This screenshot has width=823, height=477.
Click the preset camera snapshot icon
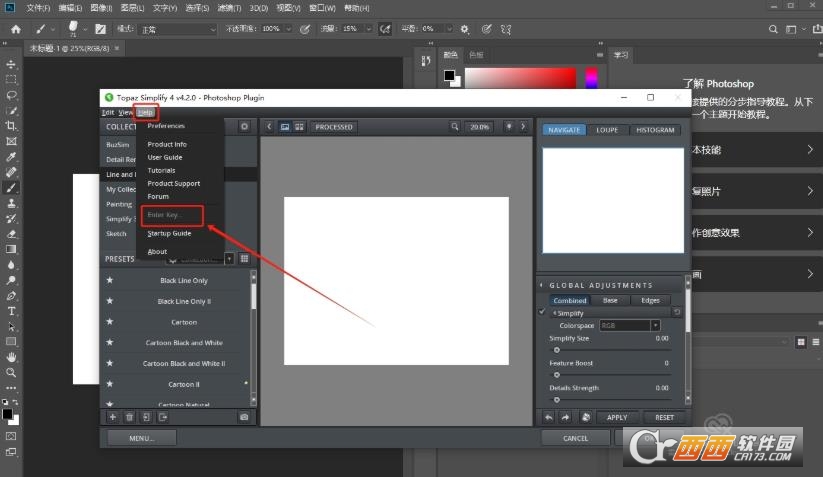pos(244,417)
